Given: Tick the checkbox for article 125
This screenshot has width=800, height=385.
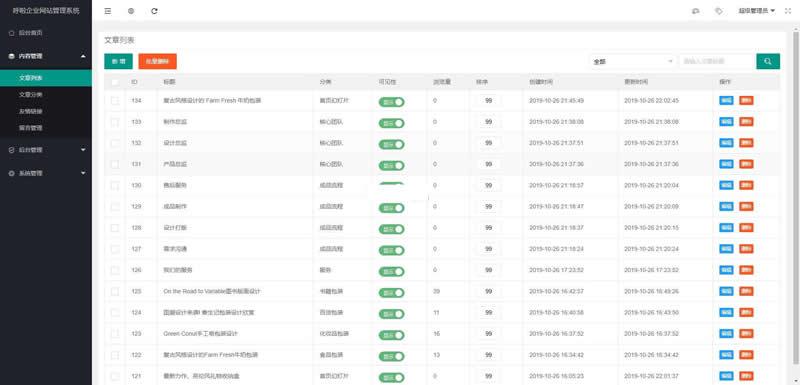Looking at the screenshot, I should [x=115, y=291].
